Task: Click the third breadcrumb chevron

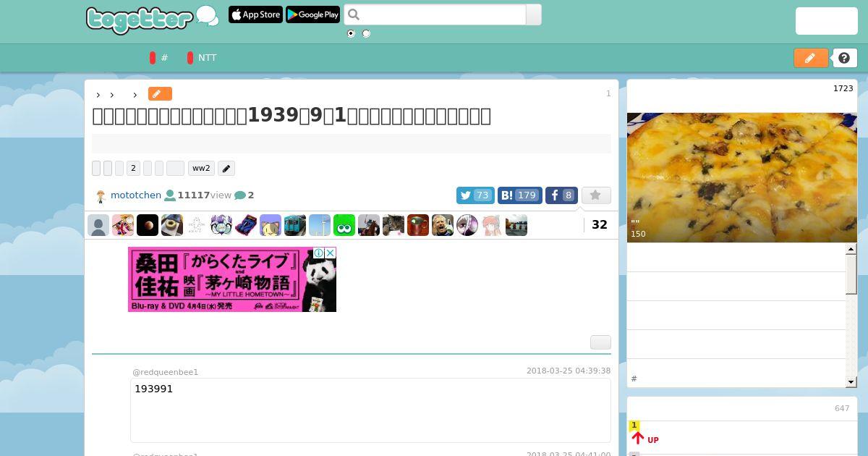Action: (x=135, y=95)
